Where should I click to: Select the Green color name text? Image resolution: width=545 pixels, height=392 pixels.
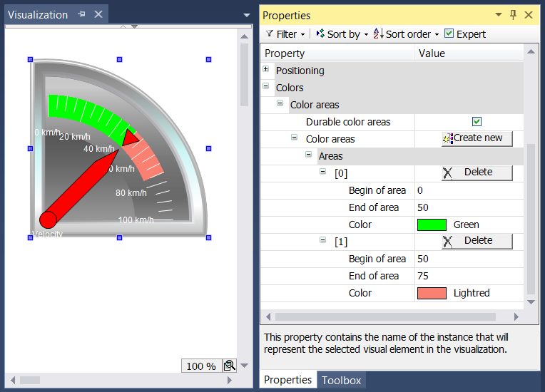click(x=466, y=225)
